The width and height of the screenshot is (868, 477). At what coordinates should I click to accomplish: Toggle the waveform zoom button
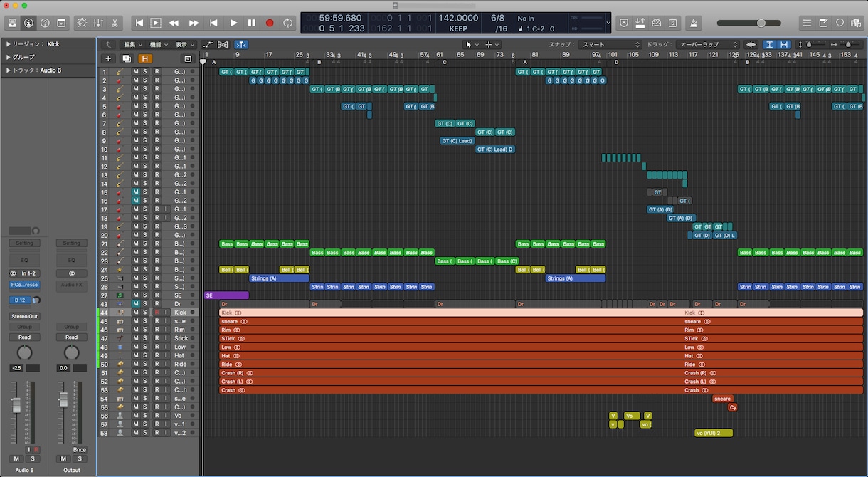click(x=752, y=44)
